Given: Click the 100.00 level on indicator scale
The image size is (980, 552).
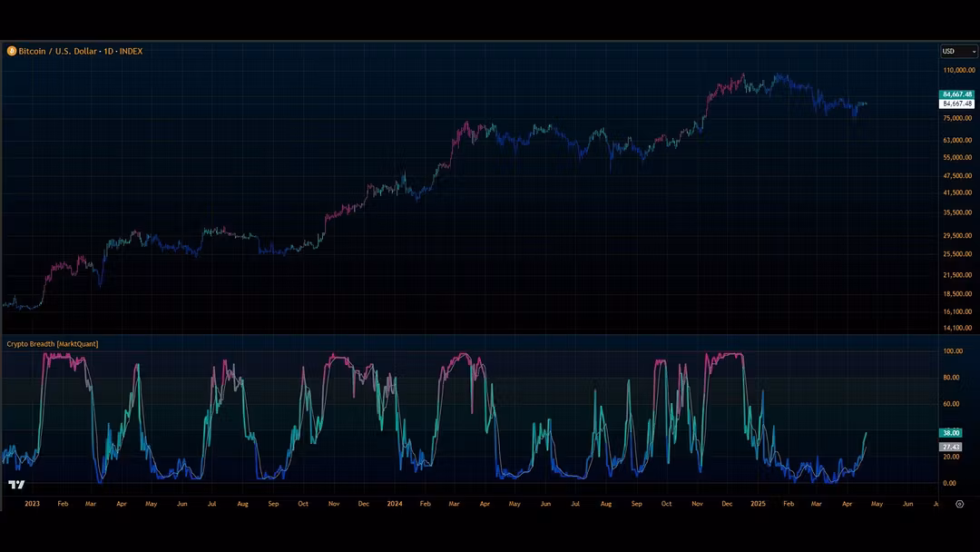Looking at the screenshot, I should point(953,351).
